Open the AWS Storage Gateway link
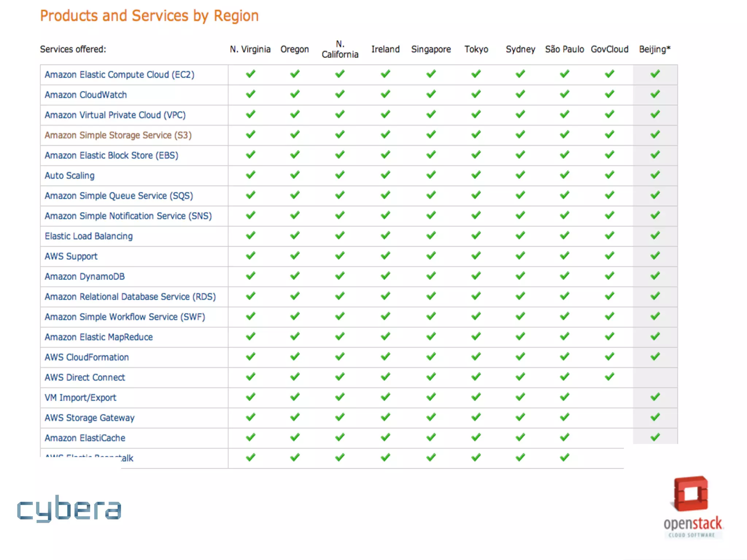Viewport: 747px width, 560px height. tap(89, 418)
